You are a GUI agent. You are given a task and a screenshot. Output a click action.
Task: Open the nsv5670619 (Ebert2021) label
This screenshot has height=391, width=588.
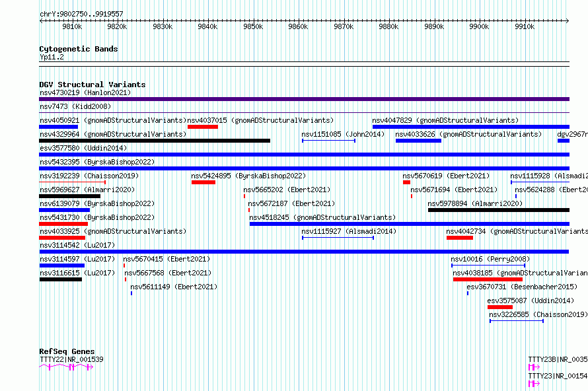coord(446,176)
